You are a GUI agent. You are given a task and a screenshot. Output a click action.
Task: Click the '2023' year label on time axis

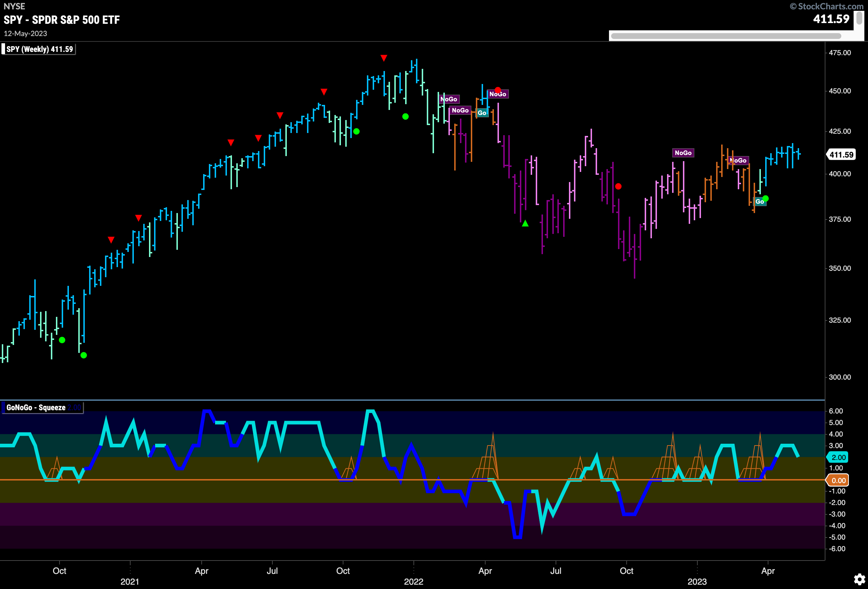(x=697, y=581)
